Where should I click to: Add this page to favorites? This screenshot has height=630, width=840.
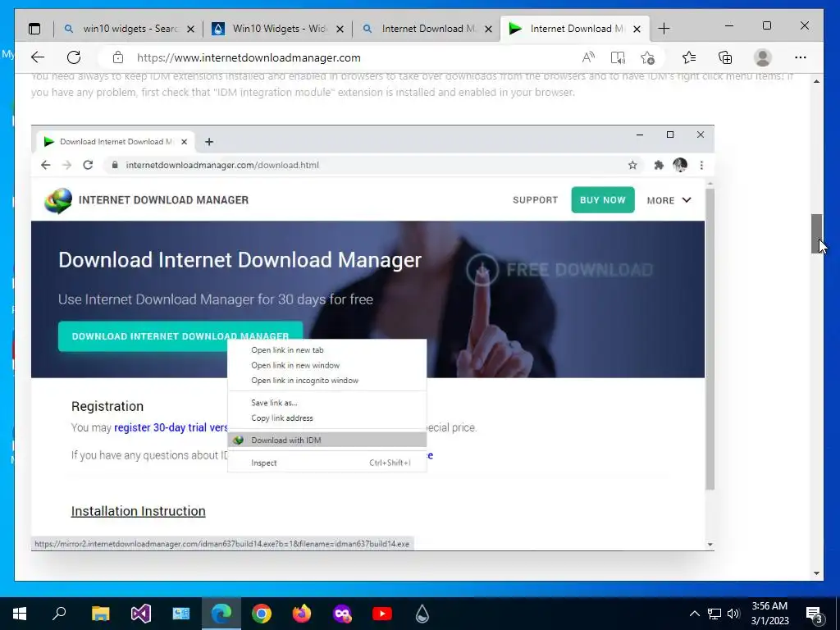648,58
